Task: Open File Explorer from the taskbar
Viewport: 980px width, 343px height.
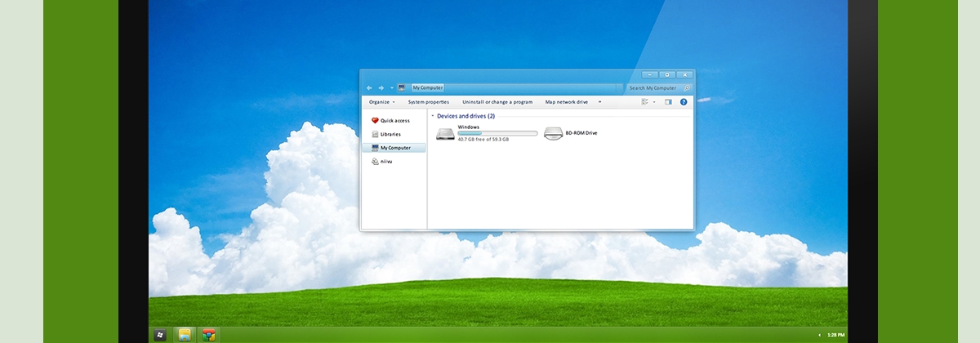Action: [x=185, y=335]
